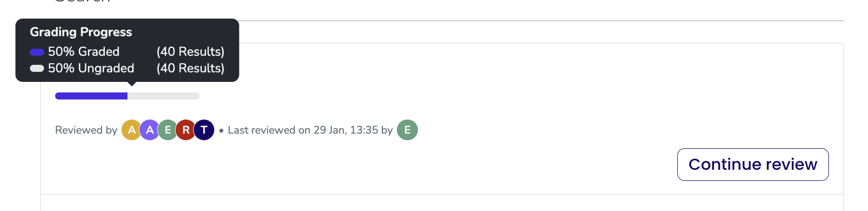The width and height of the screenshot is (868, 211).
Task: Click the E avatar after last reviewed by
Action: point(407,130)
